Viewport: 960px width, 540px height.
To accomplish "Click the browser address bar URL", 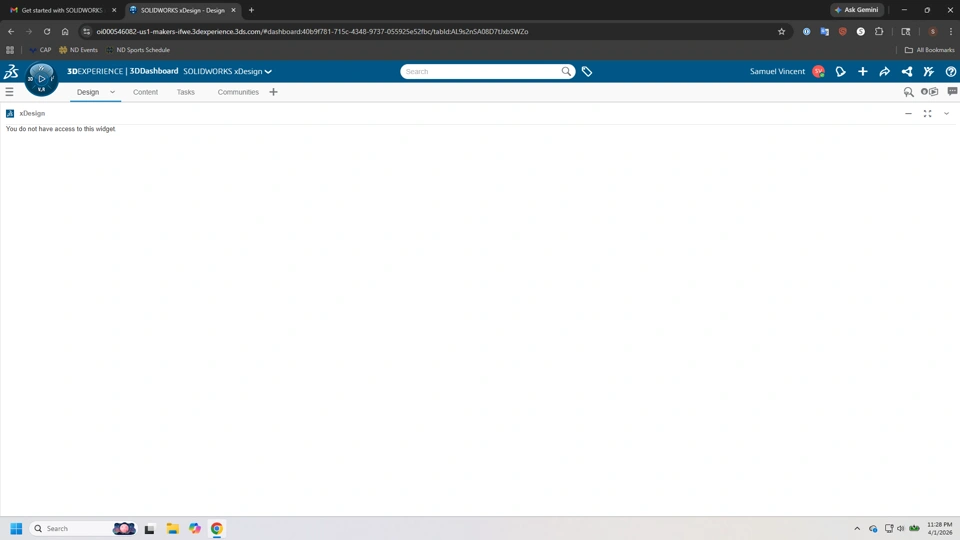I will click(x=312, y=31).
